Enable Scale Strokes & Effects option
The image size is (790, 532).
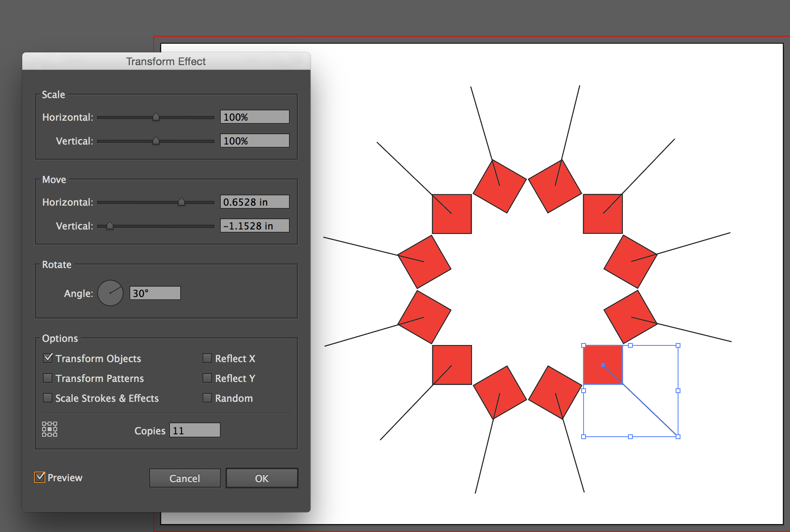point(48,398)
